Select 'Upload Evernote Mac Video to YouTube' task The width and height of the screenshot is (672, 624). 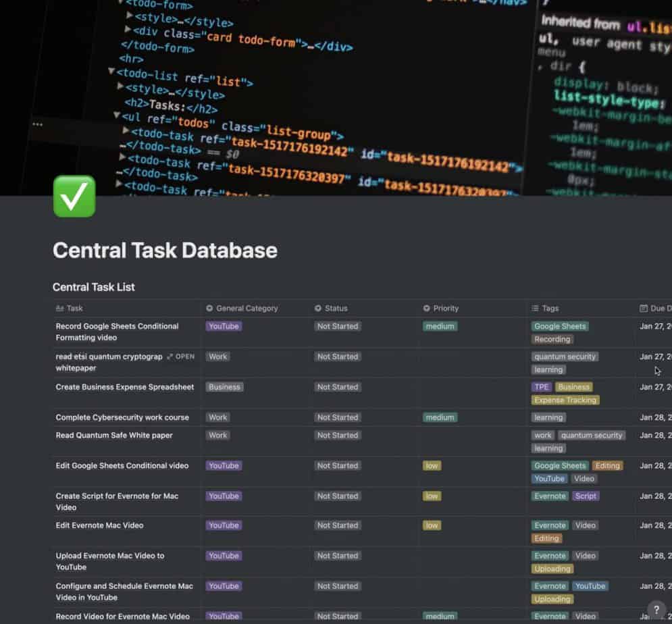110,561
